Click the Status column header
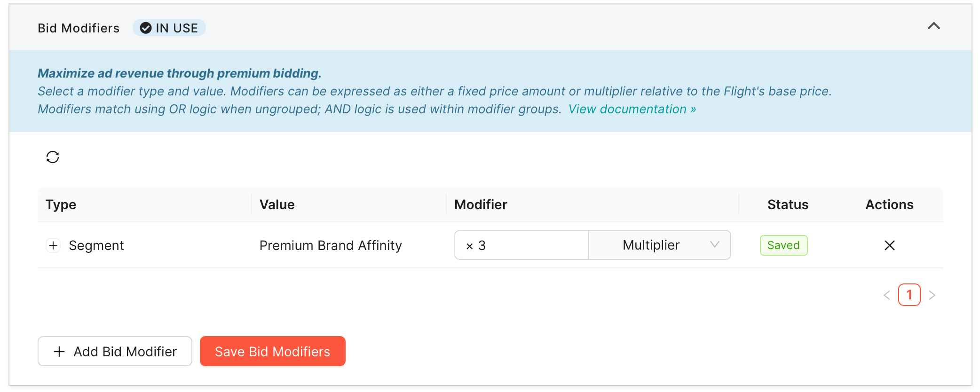 click(788, 204)
